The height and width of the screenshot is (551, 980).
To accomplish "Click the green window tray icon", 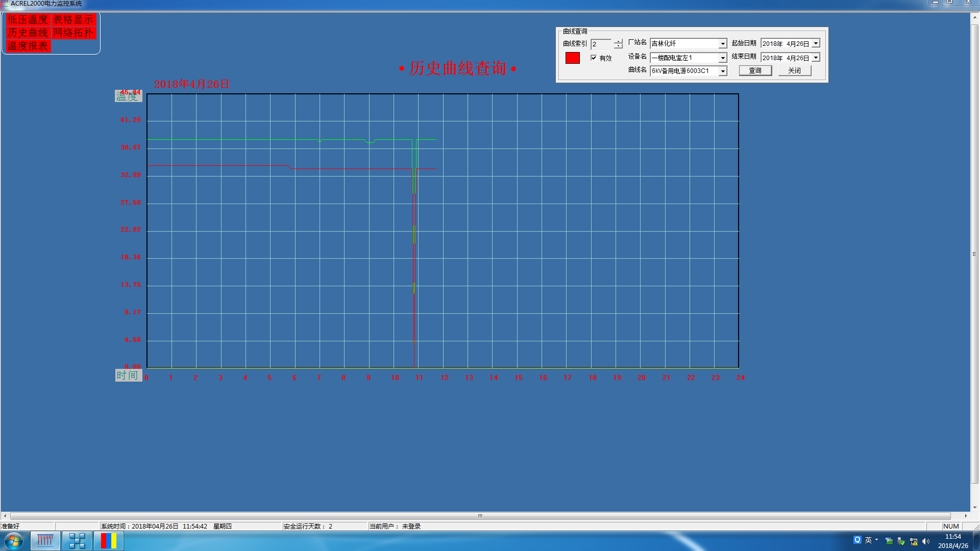I will [889, 541].
